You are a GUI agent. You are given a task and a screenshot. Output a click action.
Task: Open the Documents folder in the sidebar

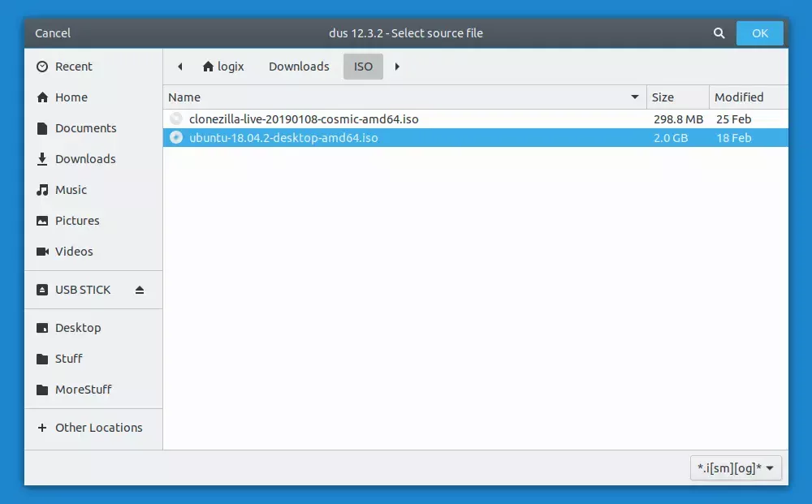click(85, 128)
